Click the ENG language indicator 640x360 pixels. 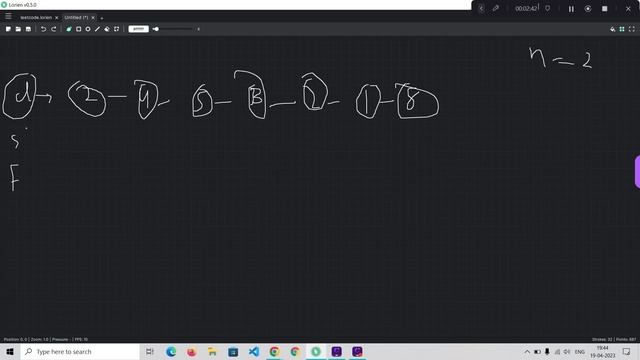coord(580,351)
